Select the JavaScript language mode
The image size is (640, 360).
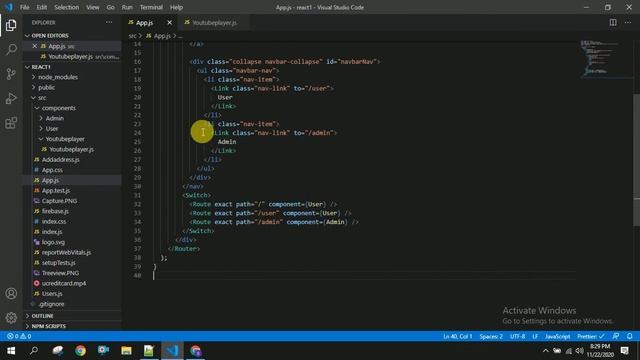[558, 336]
